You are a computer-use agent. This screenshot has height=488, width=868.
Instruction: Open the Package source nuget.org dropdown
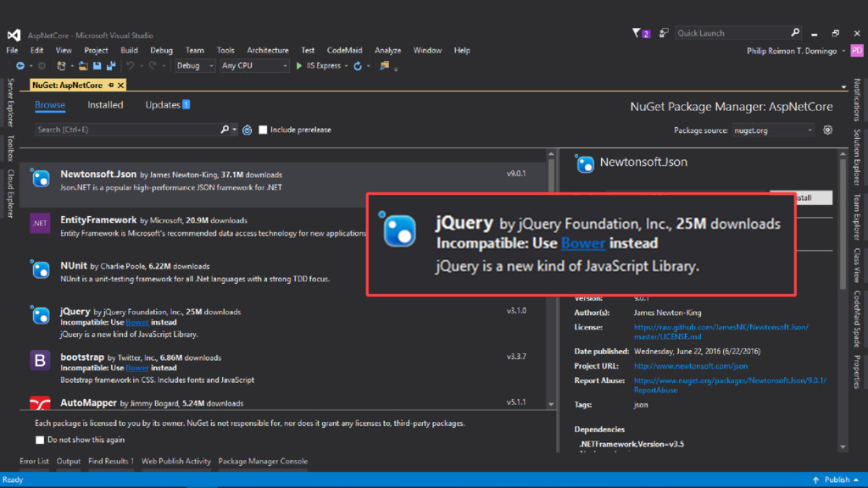773,130
